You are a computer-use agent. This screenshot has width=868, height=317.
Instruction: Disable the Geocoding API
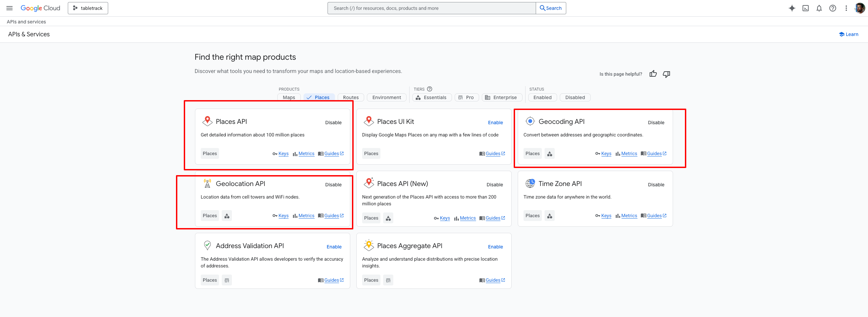click(656, 123)
